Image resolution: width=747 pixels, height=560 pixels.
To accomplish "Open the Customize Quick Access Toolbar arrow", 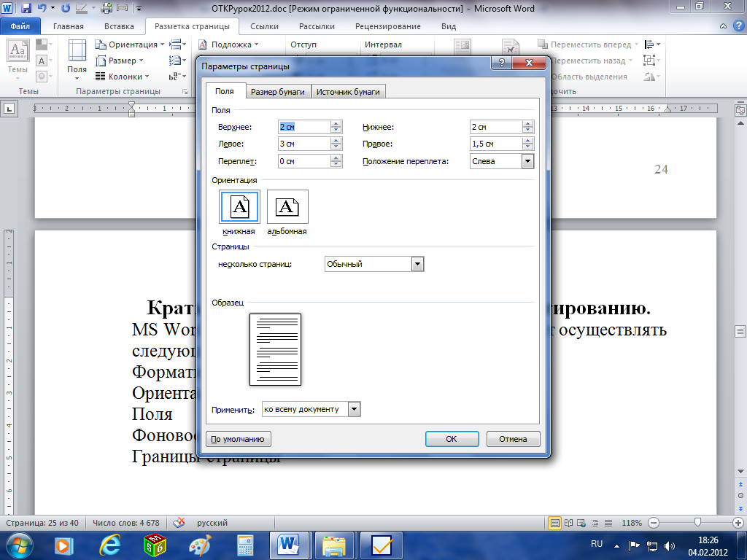I will pos(139,8).
